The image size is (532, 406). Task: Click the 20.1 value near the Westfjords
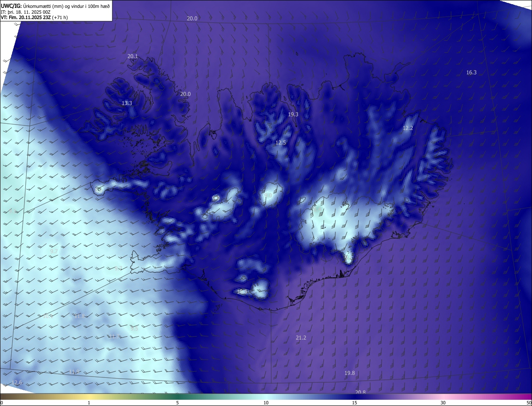click(133, 56)
